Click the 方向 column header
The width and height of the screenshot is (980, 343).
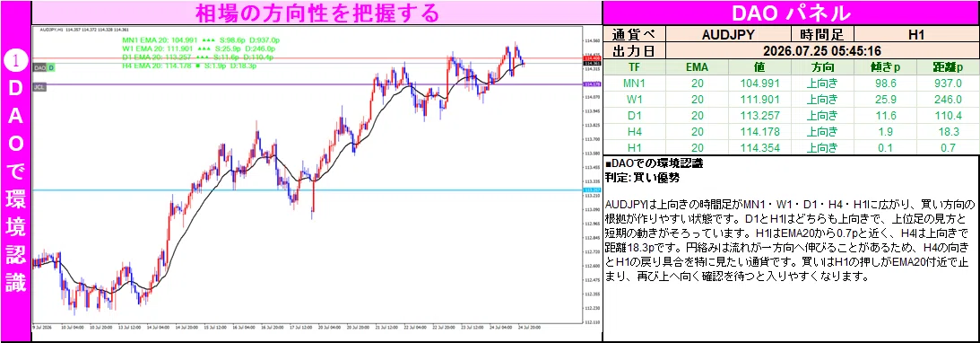822,67
